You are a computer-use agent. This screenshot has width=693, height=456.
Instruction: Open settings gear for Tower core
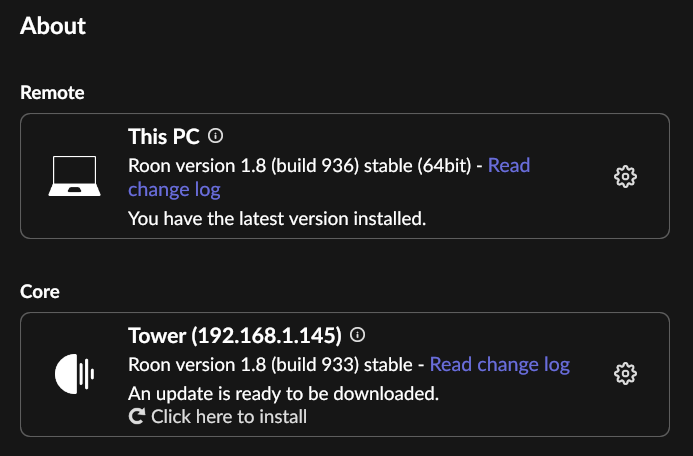pyautogui.click(x=625, y=374)
